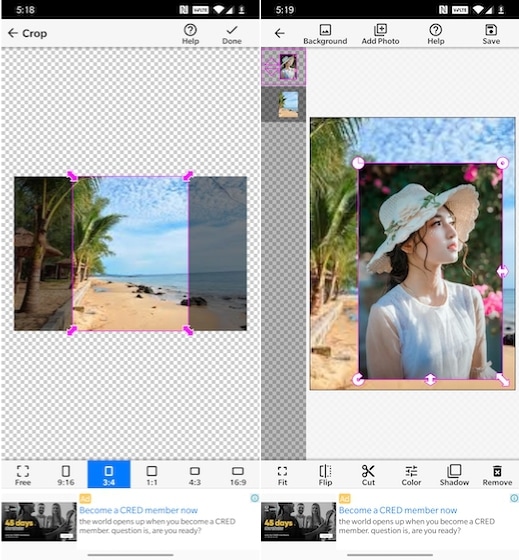This screenshot has width=519, height=560.
Task: Select the Free crop ratio
Action: pyautogui.click(x=23, y=475)
